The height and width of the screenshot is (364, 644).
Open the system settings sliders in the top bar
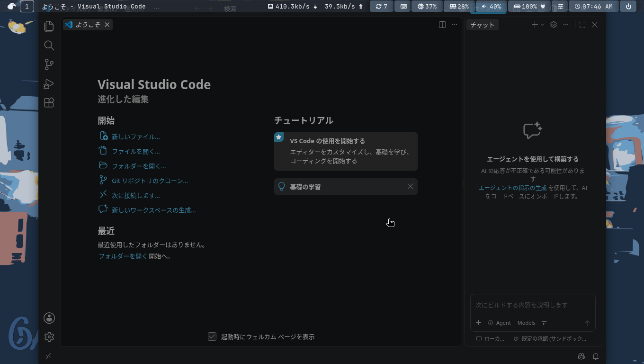point(561,6)
